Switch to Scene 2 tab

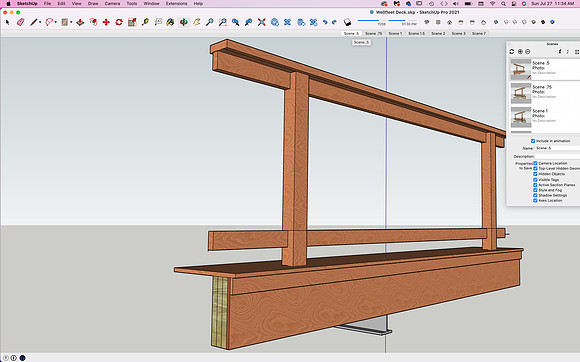[438, 33]
